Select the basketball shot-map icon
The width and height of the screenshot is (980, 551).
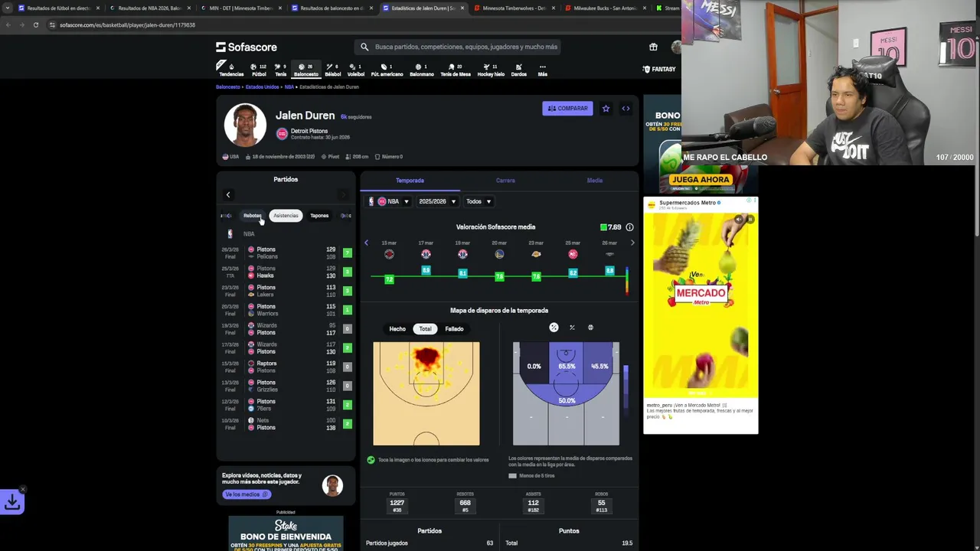click(x=590, y=328)
